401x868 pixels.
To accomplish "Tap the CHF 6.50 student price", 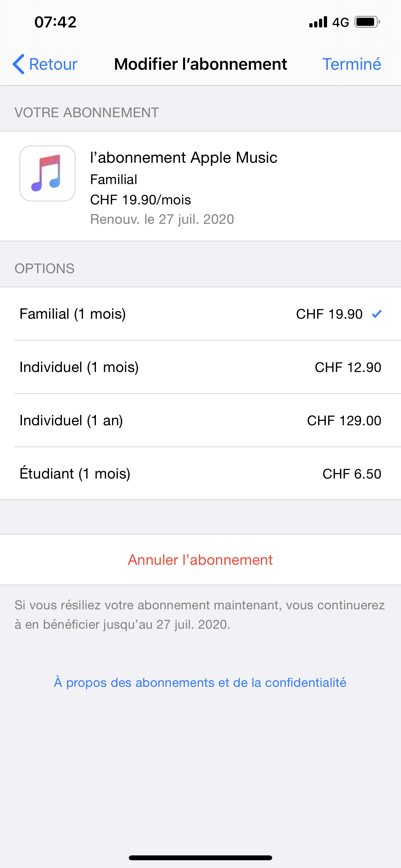I will pos(352,474).
